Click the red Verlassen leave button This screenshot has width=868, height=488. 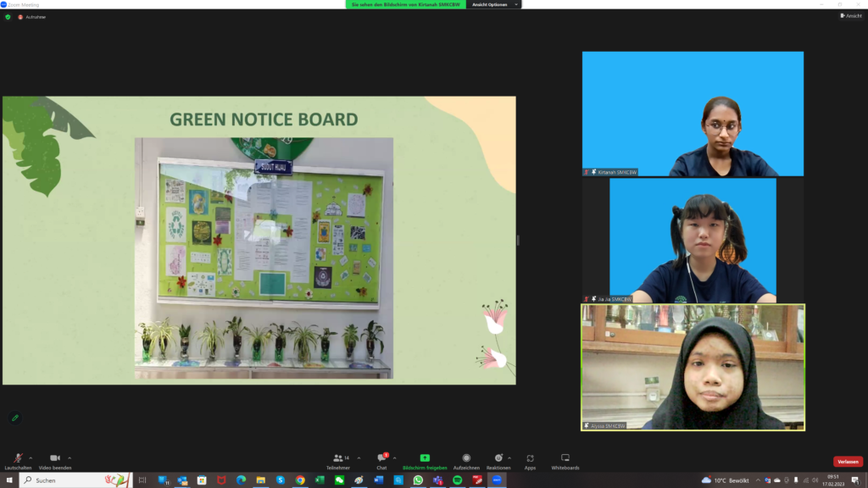(x=848, y=462)
